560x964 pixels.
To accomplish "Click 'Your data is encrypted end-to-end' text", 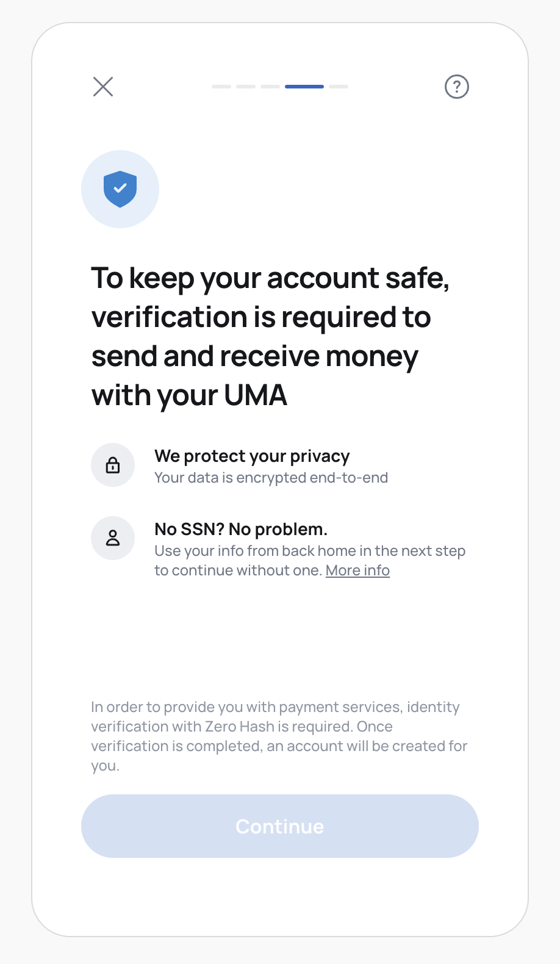I will pos(271,478).
